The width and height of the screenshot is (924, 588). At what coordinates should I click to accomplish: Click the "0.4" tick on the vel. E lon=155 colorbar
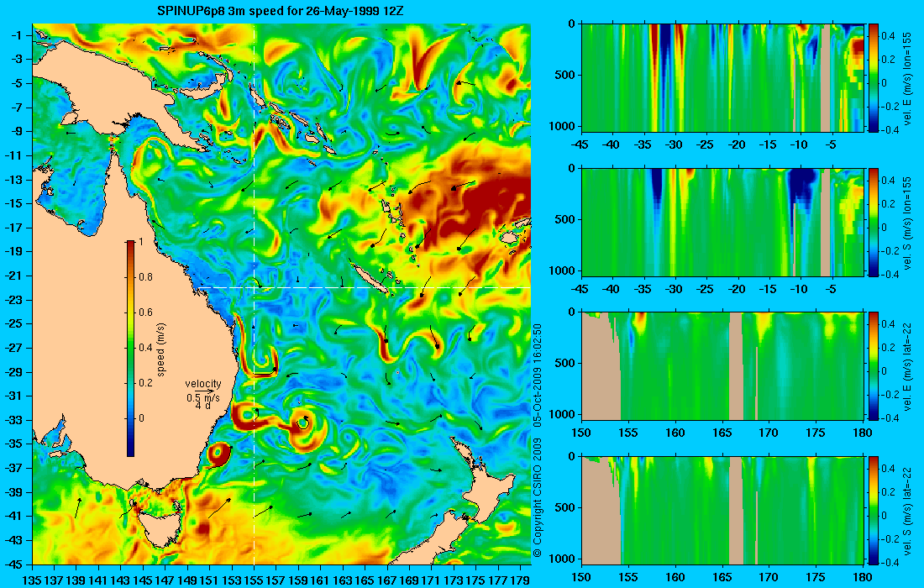click(x=888, y=35)
